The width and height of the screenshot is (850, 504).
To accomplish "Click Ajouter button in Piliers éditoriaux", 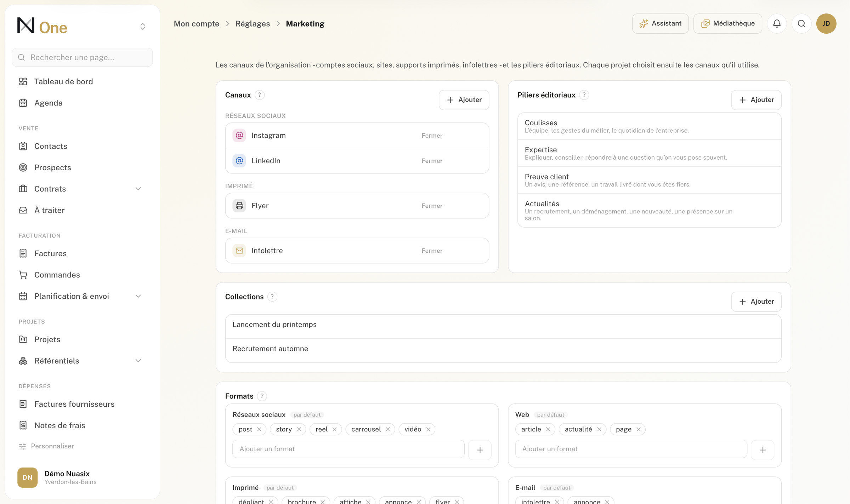I will tap(756, 100).
